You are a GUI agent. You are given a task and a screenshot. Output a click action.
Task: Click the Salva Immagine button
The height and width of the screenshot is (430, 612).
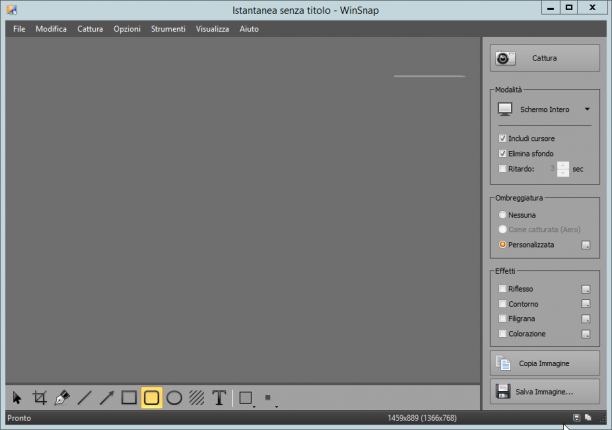coord(544,391)
